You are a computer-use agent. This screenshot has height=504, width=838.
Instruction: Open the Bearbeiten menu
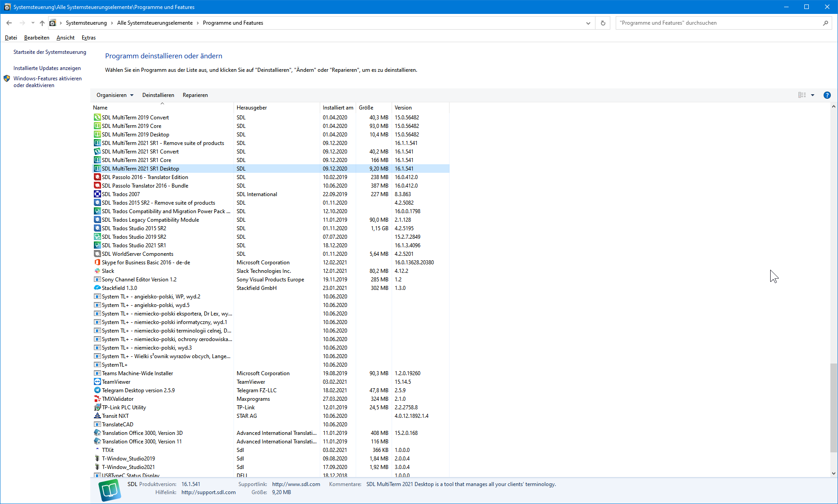point(37,38)
